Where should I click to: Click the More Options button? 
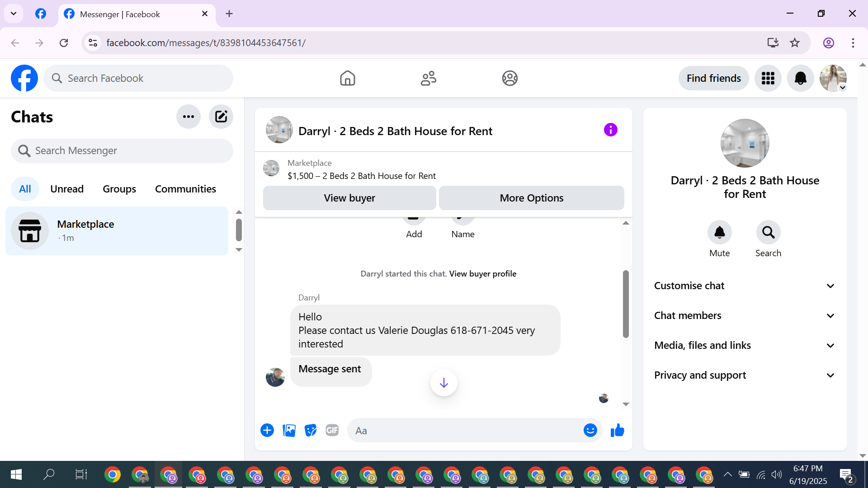click(x=532, y=198)
